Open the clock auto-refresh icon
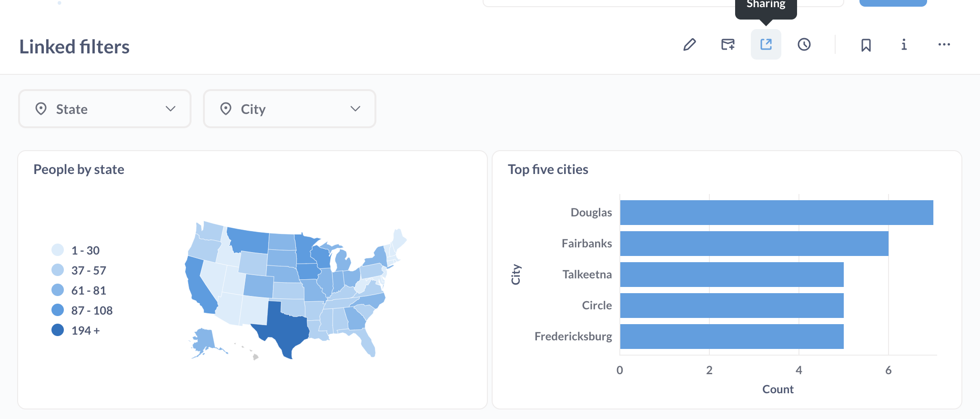This screenshot has width=980, height=419. [804, 45]
